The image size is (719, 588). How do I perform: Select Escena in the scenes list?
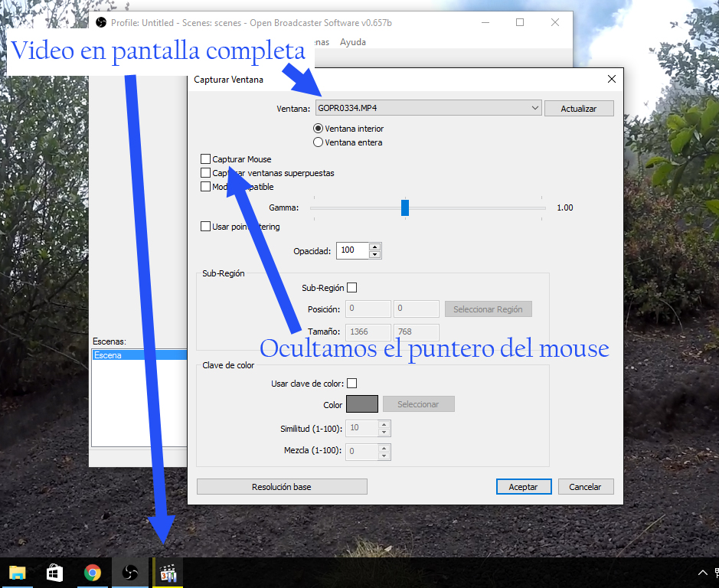click(138, 355)
